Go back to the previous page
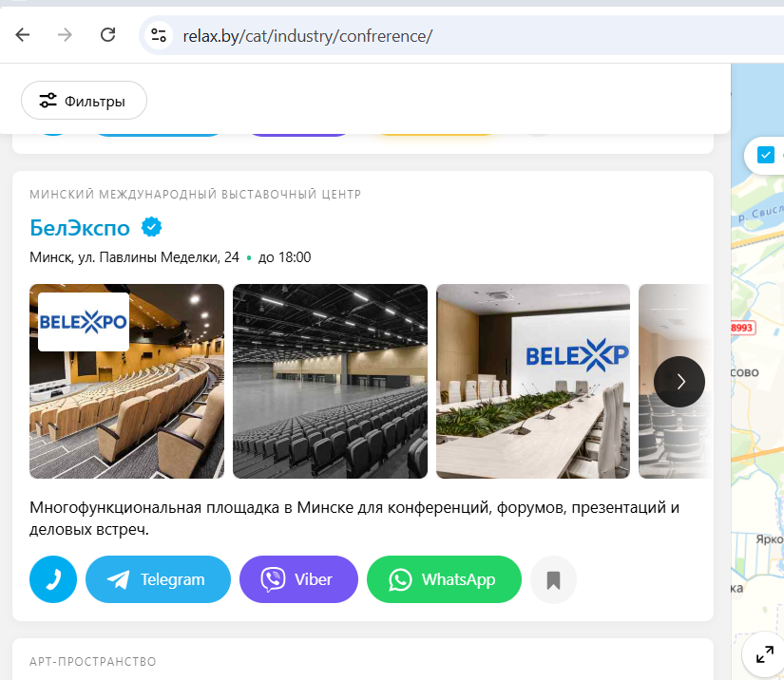Screen dimensions: 784x680 [23, 35]
